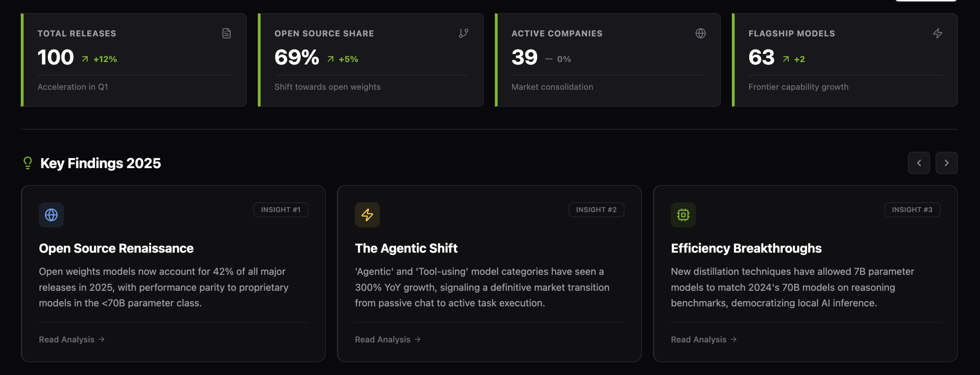Advance findings carousel with right chevron
The height and width of the screenshot is (375, 980).
(x=946, y=163)
